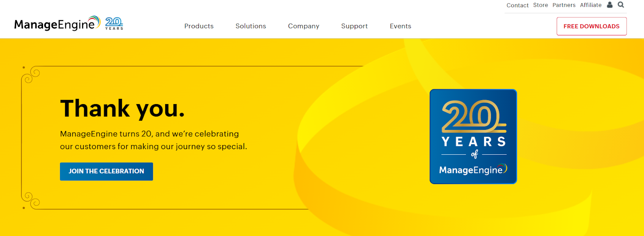Click the FREE DOWNLOADS button
Screen dimensions: 644x236
(x=592, y=26)
